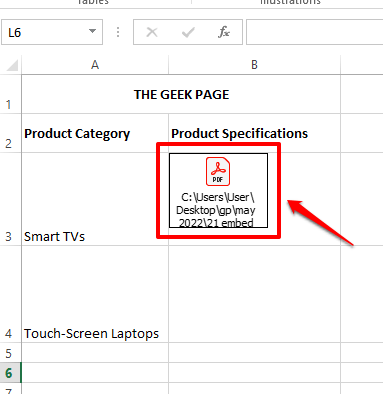383x394 pixels.
Task: Select row 4 header
Action: [x=10, y=294]
